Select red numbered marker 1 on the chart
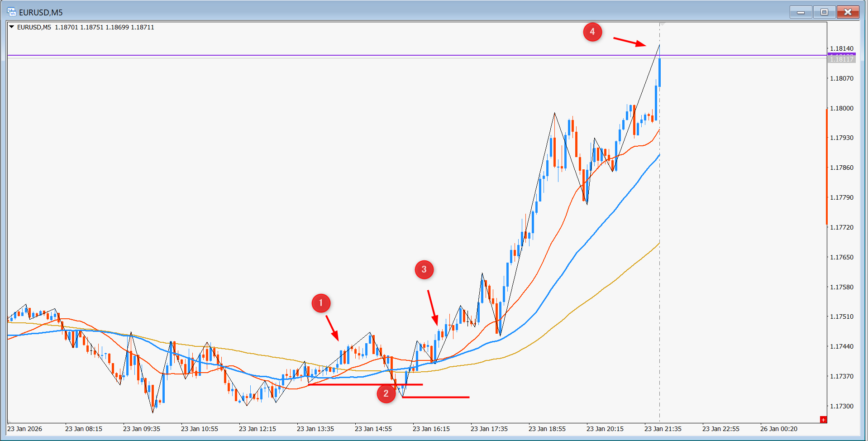 pyautogui.click(x=321, y=303)
